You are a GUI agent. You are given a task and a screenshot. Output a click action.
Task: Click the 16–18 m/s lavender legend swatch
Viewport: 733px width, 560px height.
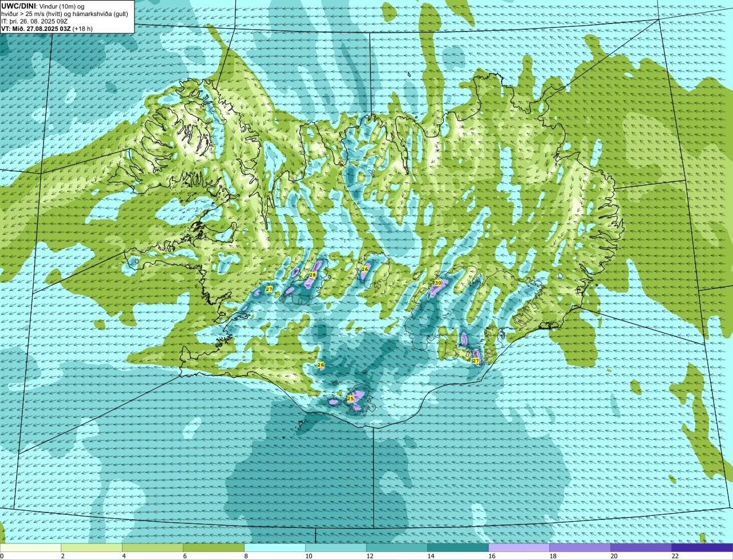(519, 547)
